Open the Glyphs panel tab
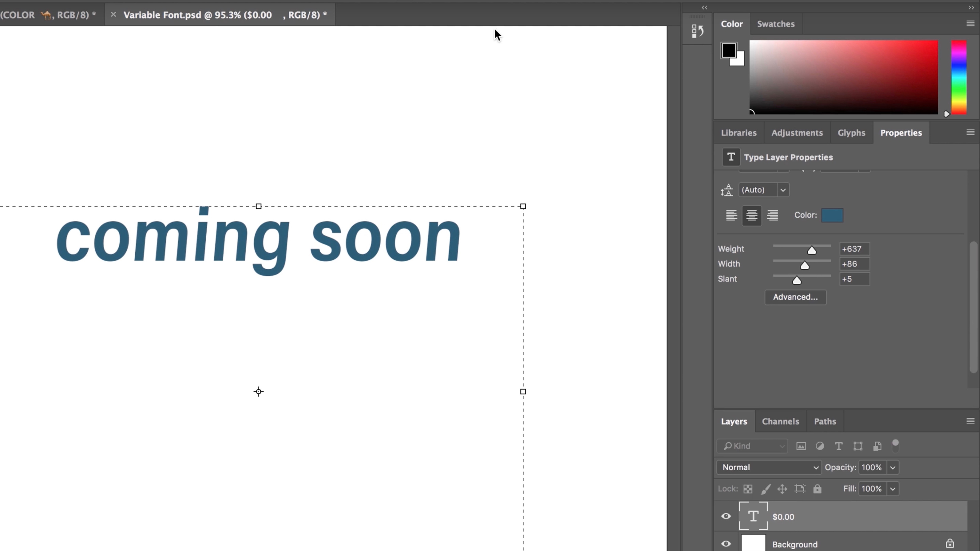 click(851, 133)
